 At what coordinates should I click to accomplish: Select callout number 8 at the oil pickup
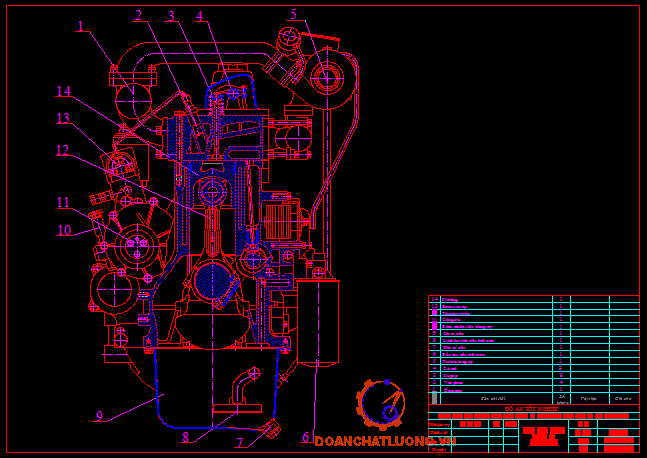click(x=185, y=437)
